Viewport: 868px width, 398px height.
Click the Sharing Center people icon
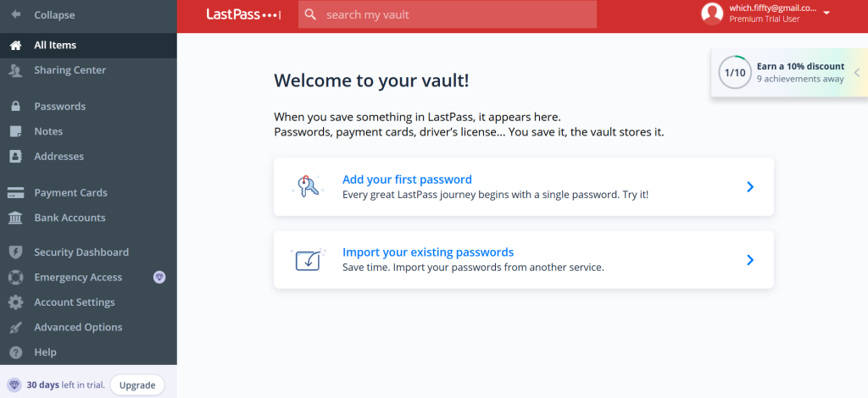tap(15, 70)
